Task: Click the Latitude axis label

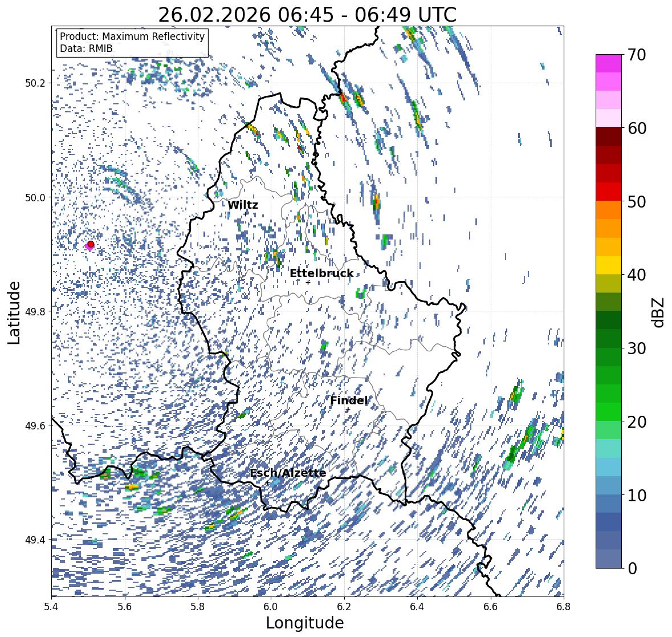Action: pyautogui.click(x=14, y=313)
